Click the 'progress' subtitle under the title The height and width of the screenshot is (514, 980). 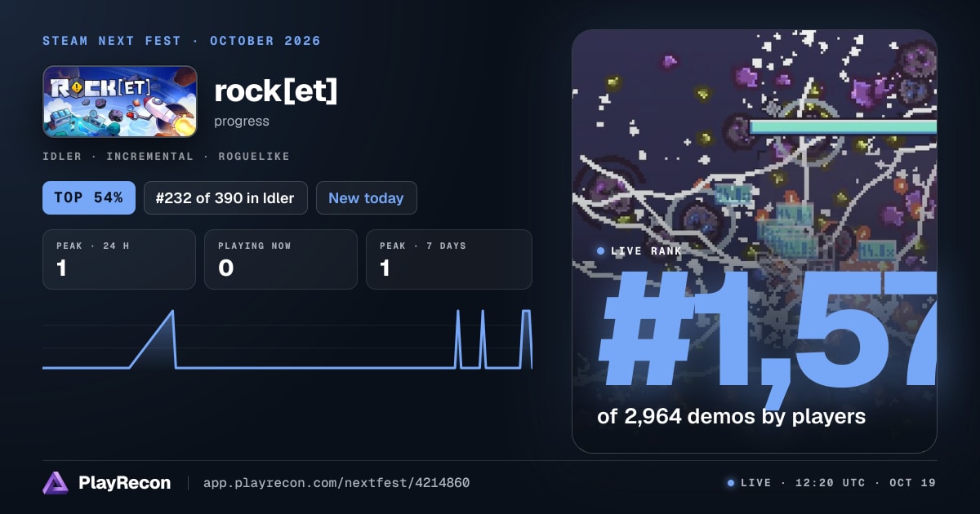[242, 122]
